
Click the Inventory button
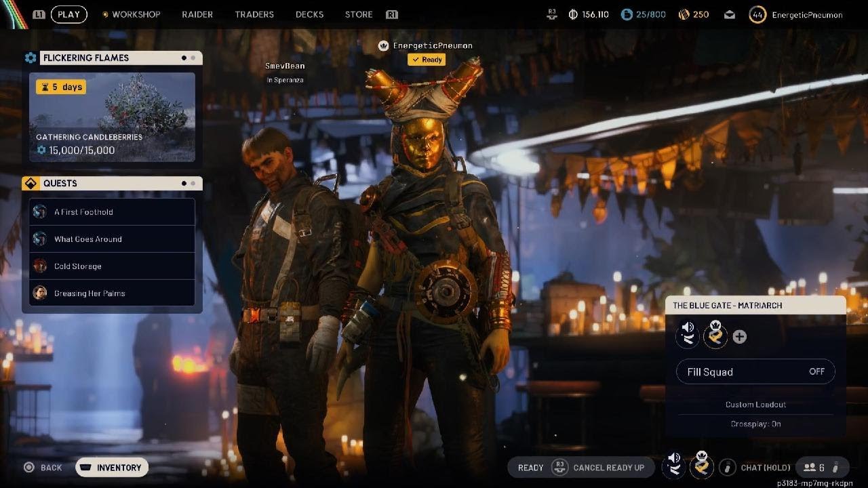coord(112,467)
